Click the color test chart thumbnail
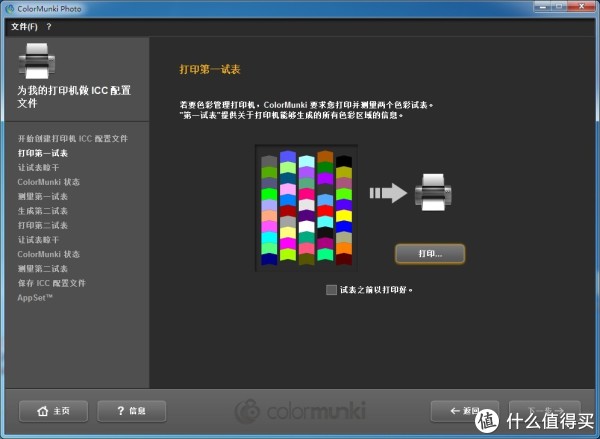Screen dimensions: 600x439 (306, 208)
